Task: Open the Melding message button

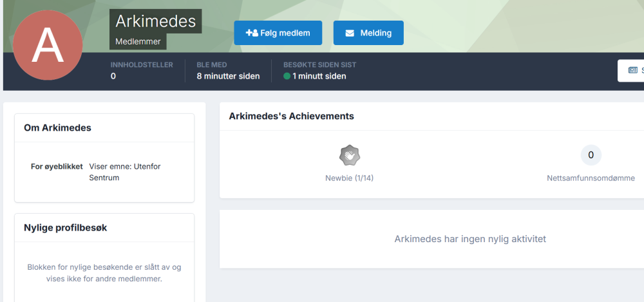Action: click(x=368, y=33)
